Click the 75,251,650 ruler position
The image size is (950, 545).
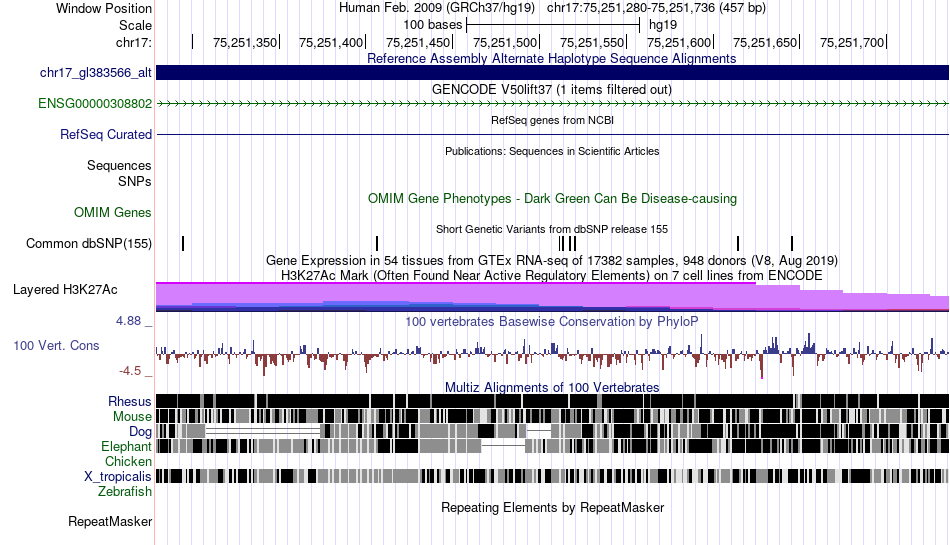tap(765, 42)
